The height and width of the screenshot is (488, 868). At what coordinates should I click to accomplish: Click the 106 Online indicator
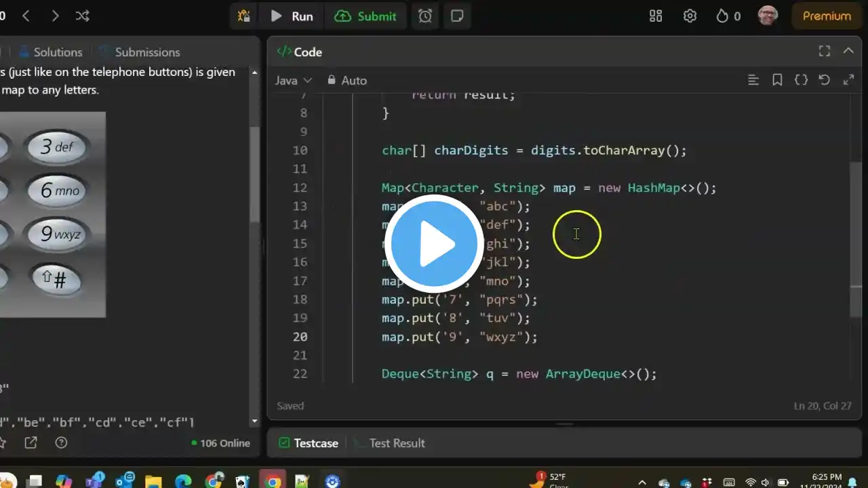(x=220, y=443)
